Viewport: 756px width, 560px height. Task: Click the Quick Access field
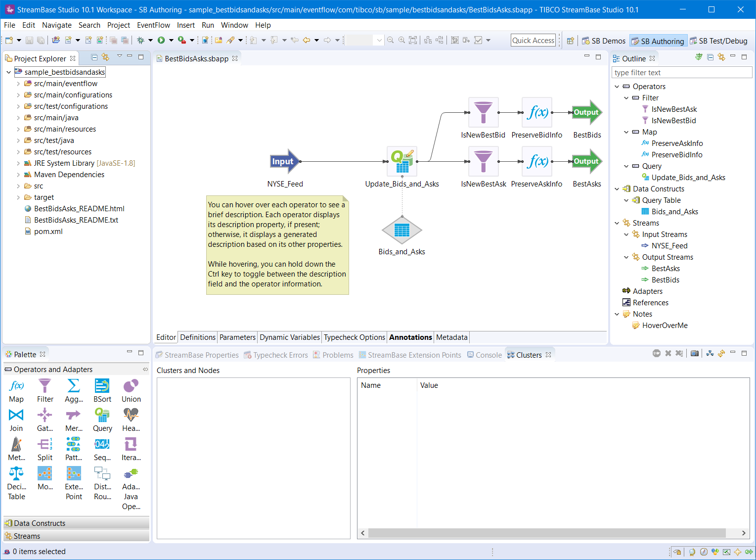pyautogui.click(x=533, y=41)
